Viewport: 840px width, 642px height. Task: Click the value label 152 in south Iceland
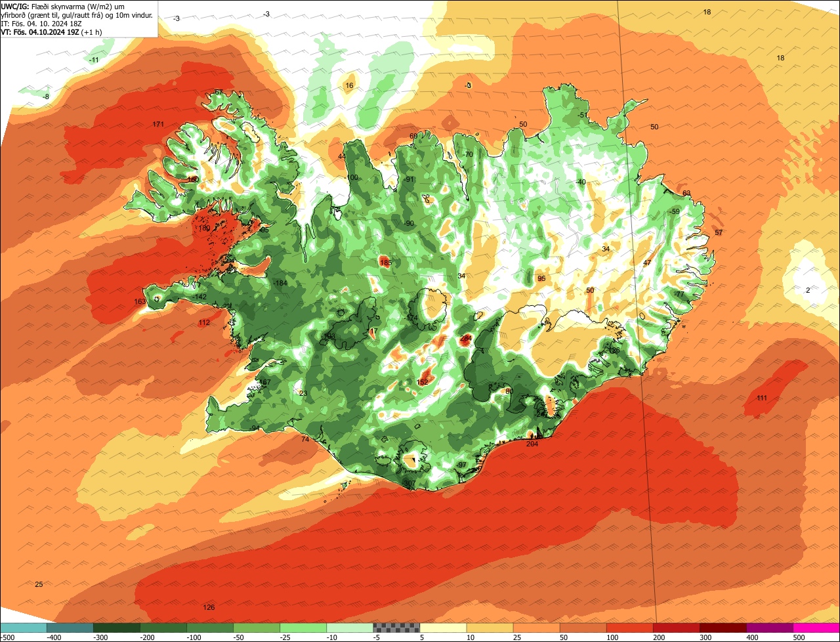pyautogui.click(x=423, y=382)
